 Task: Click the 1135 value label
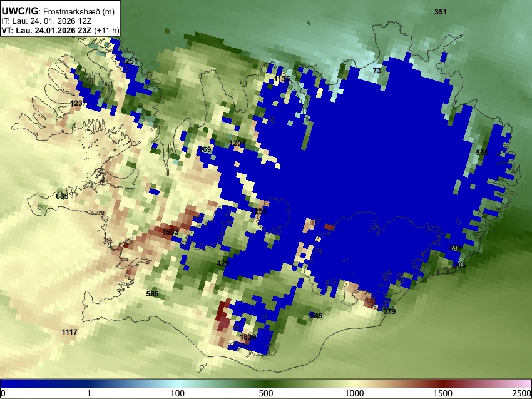click(282, 79)
